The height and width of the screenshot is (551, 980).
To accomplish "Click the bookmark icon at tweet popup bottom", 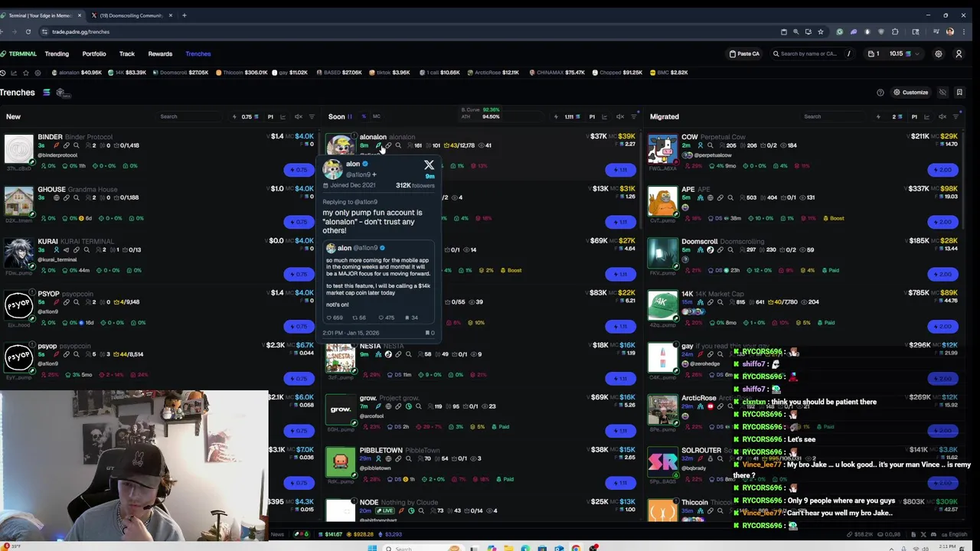I will pyautogui.click(x=427, y=333).
